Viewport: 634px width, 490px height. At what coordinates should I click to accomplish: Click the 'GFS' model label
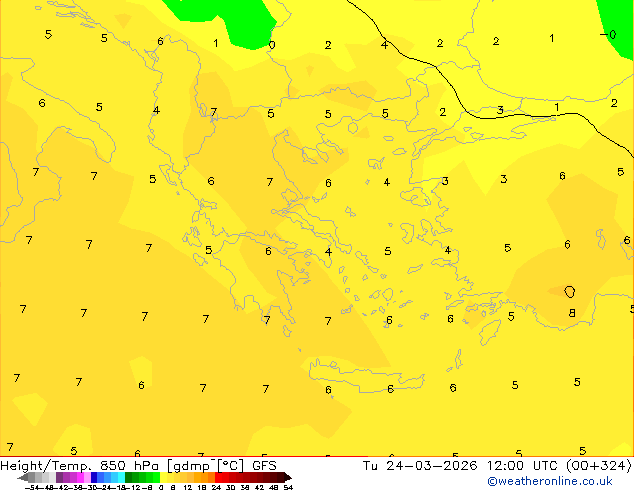click(264, 465)
